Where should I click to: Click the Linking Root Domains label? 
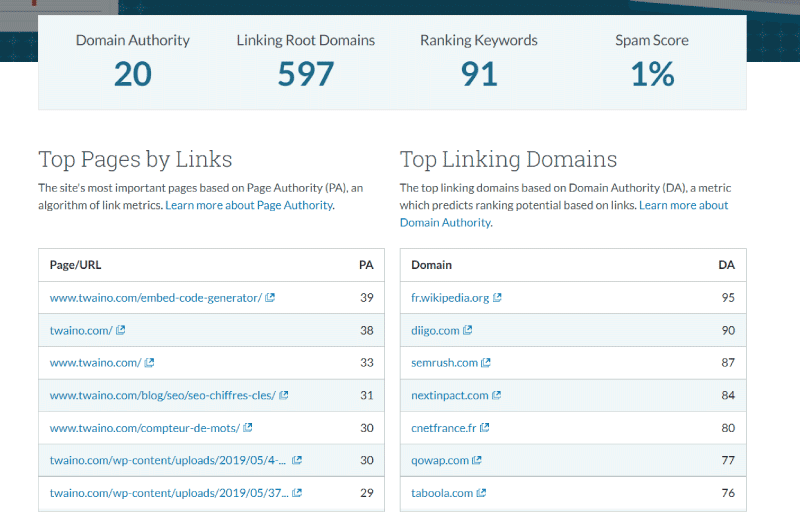tap(306, 40)
